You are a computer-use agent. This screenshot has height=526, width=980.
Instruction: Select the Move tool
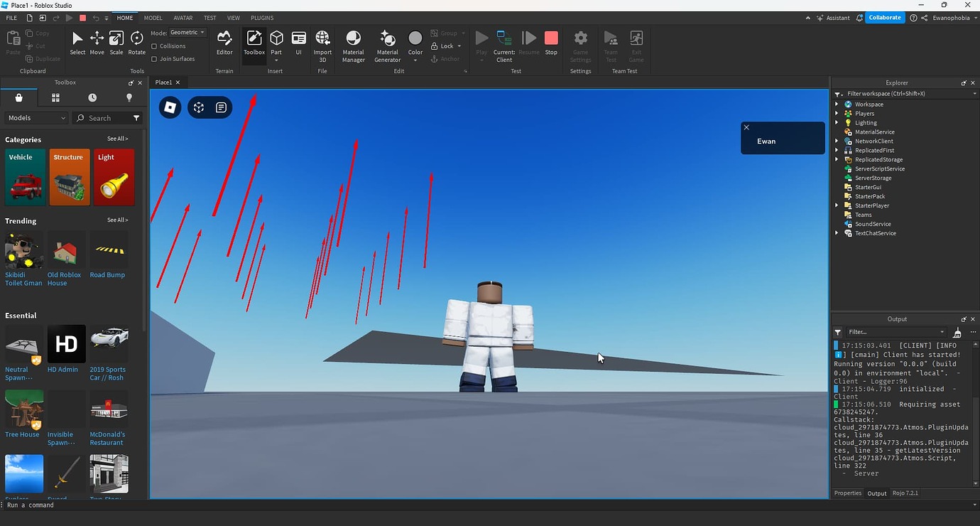tap(97, 43)
